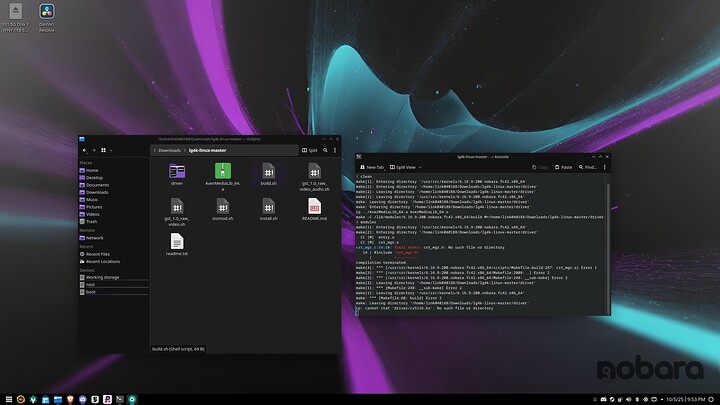Select the README.md file
Viewport: 720px width, 405px height.
click(315, 209)
